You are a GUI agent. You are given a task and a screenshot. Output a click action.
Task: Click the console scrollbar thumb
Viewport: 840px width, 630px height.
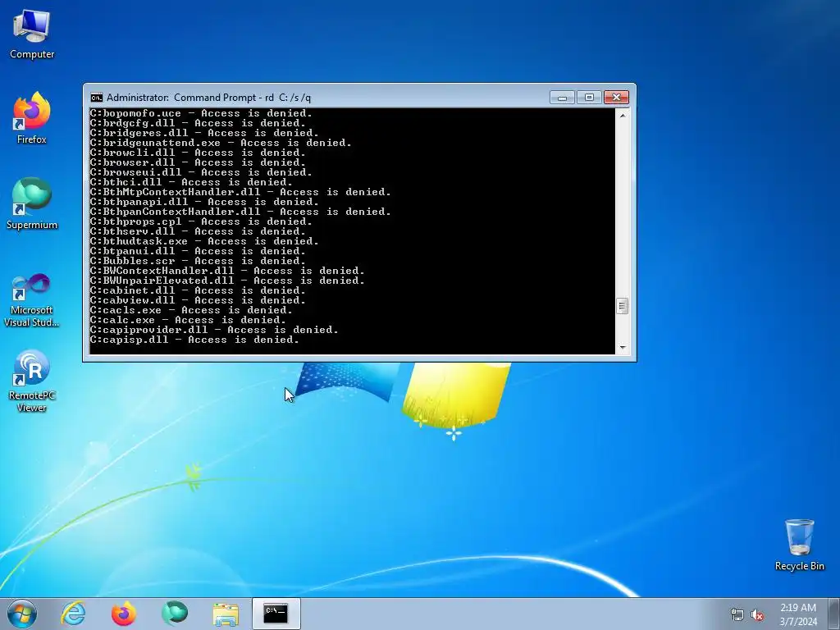[622, 306]
